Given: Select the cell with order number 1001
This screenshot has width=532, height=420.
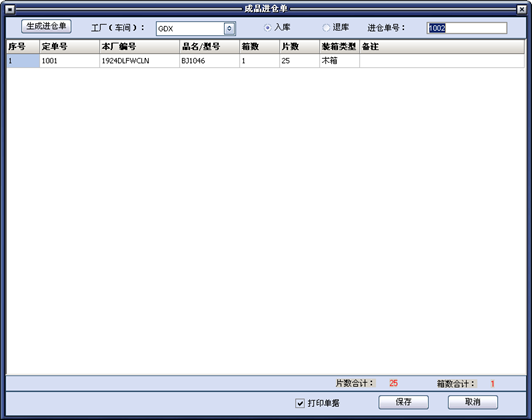Looking at the screenshot, I should point(69,61).
